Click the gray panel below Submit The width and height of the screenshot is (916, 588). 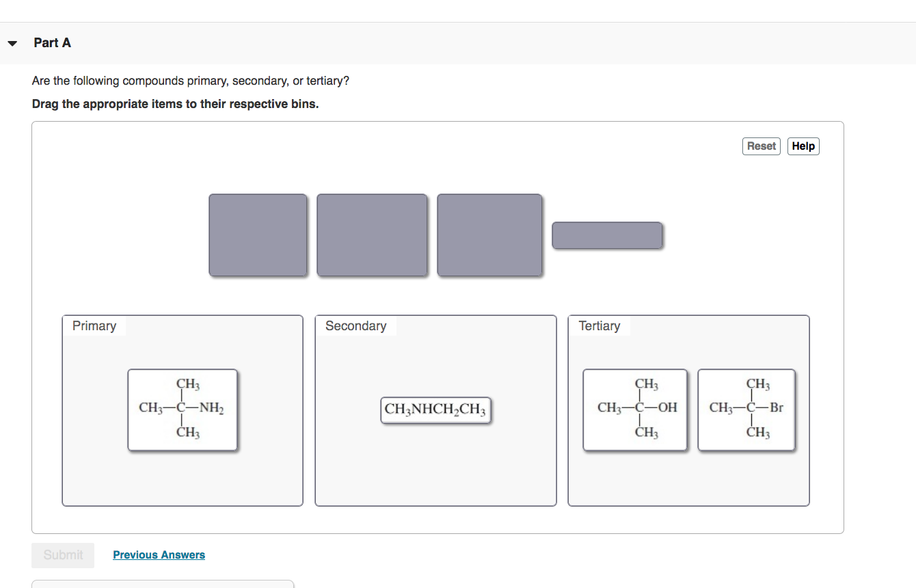tap(163, 585)
